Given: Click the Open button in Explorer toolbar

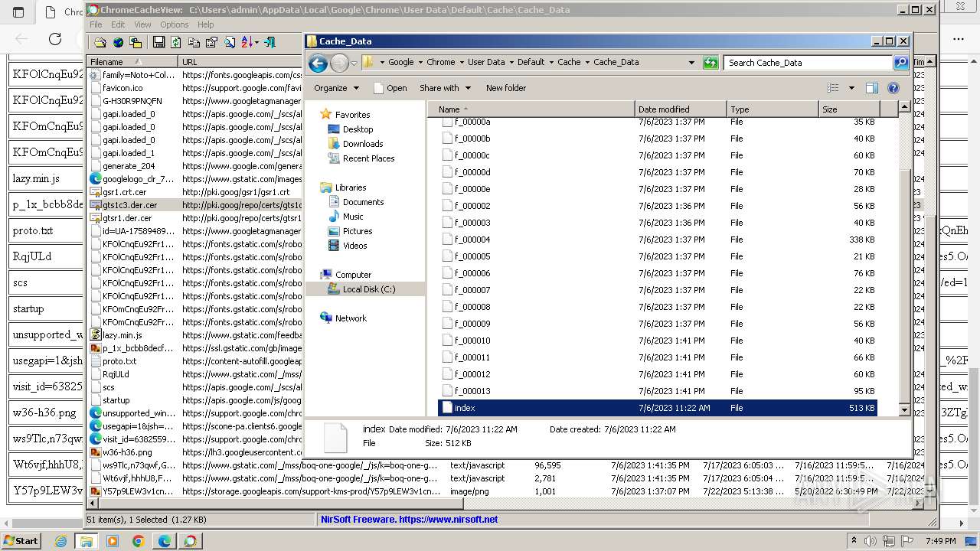Looking at the screenshot, I should [390, 88].
